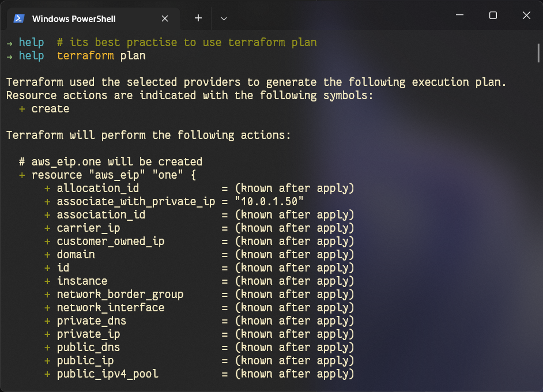Click the line 'Terraform will perform the following actions:'
The width and height of the screenshot is (543, 392).
[x=148, y=135]
